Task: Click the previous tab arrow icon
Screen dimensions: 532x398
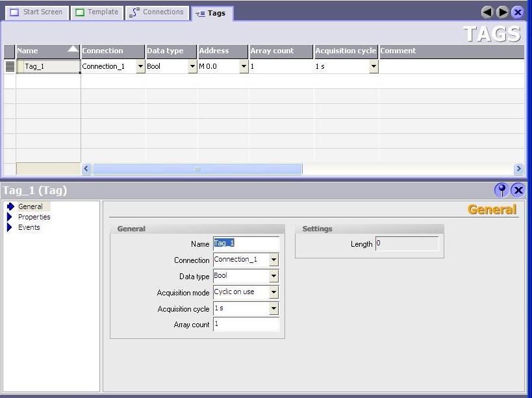Action: pyautogui.click(x=488, y=12)
